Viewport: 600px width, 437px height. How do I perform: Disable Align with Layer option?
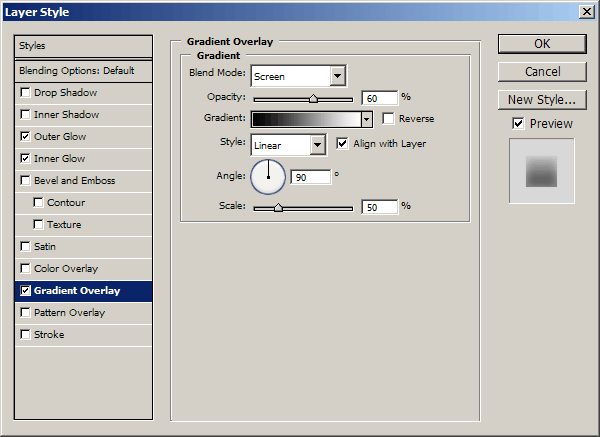coord(343,144)
